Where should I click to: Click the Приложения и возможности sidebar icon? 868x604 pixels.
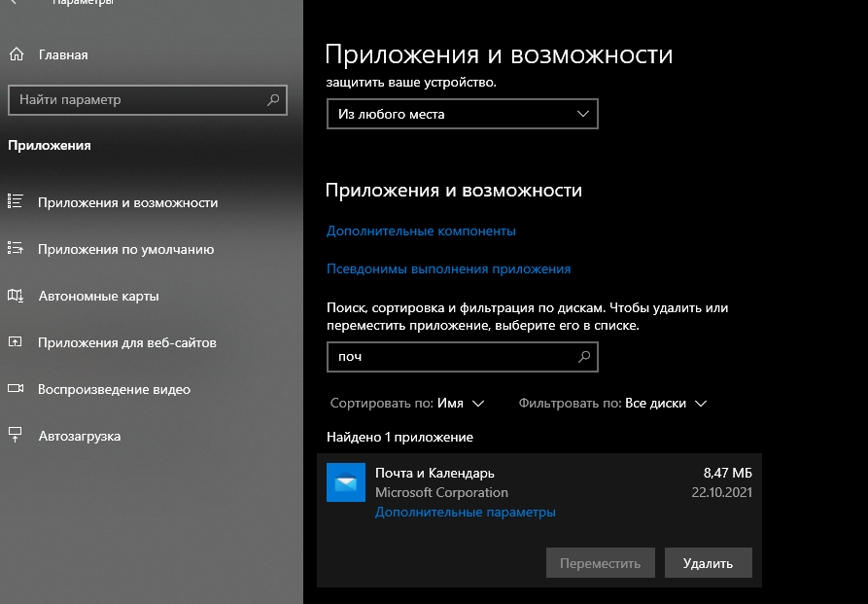coord(16,202)
